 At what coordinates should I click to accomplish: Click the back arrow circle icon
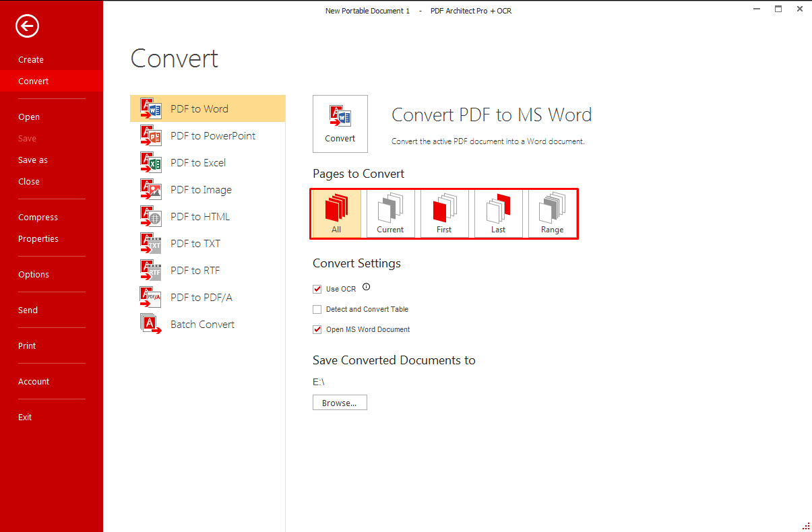click(28, 26)
